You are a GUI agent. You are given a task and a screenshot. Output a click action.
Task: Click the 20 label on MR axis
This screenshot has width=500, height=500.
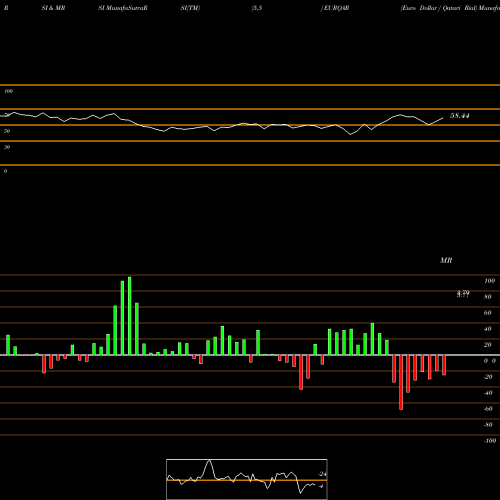(x=488, y=345)
